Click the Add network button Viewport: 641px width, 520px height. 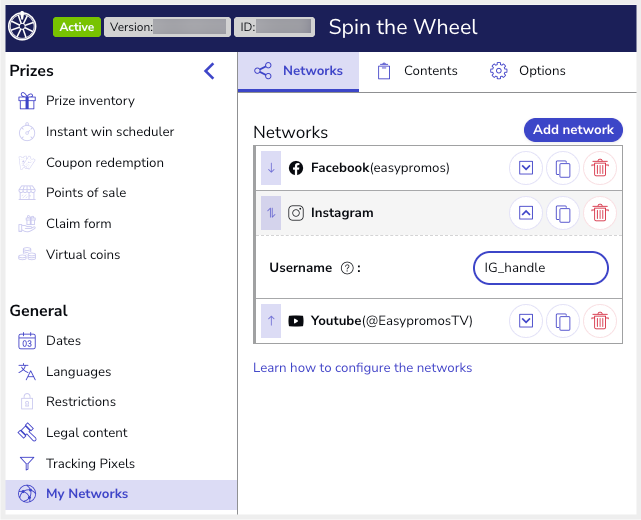coord(573,130)
